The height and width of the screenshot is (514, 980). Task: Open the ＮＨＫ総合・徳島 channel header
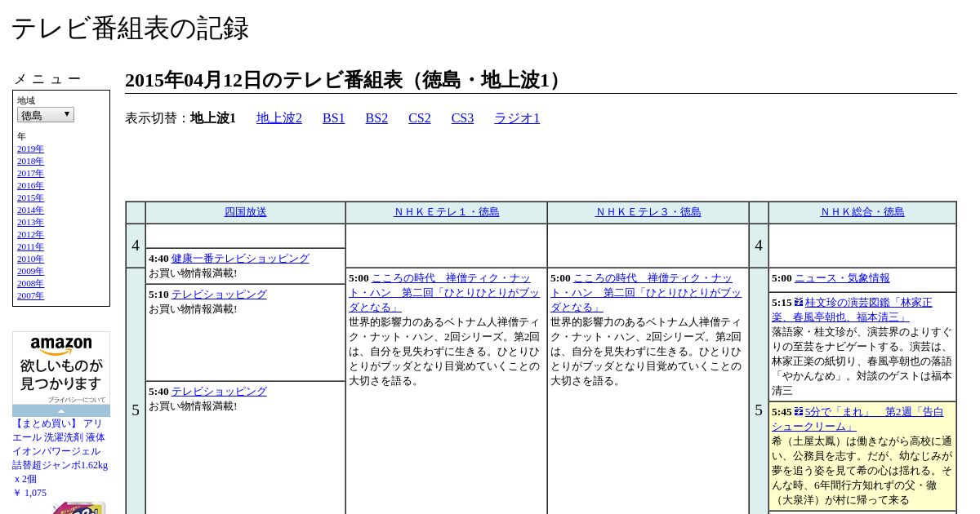tap(862, 212)
